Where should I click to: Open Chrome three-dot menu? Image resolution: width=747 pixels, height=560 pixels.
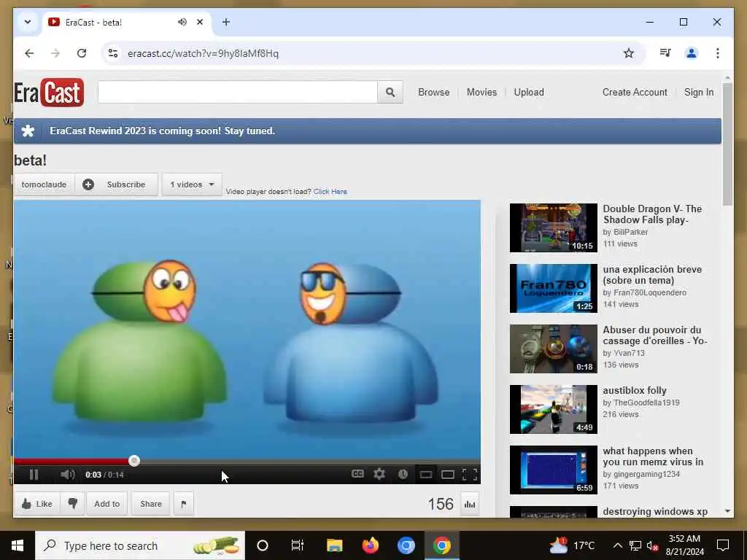coord(718,53)
